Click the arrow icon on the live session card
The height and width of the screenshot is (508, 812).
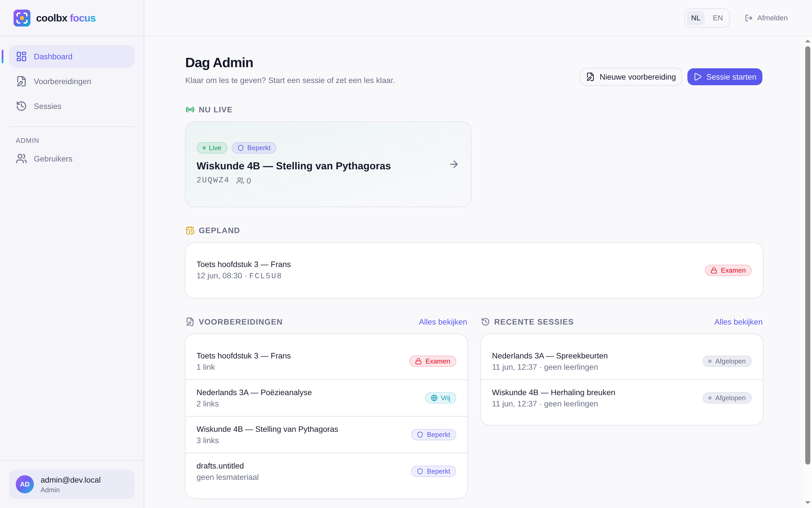pyautogui.click(x=454, y=164)
